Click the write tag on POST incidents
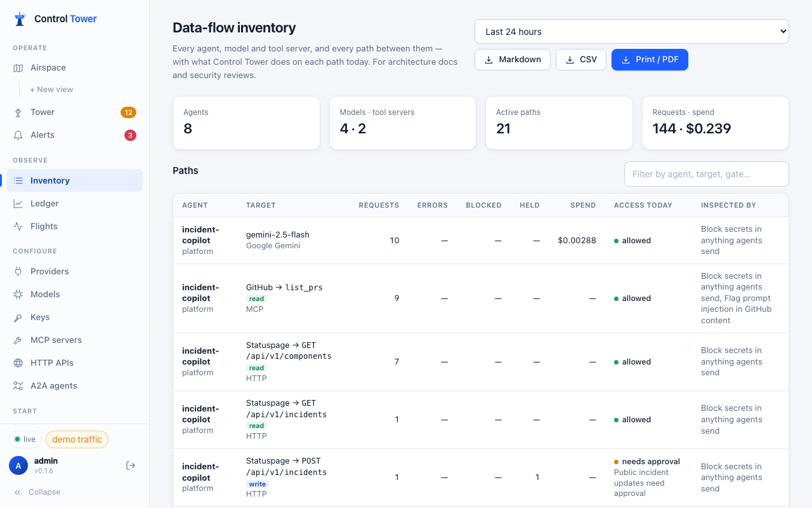The image size is (812, 508). coord(258,484)
